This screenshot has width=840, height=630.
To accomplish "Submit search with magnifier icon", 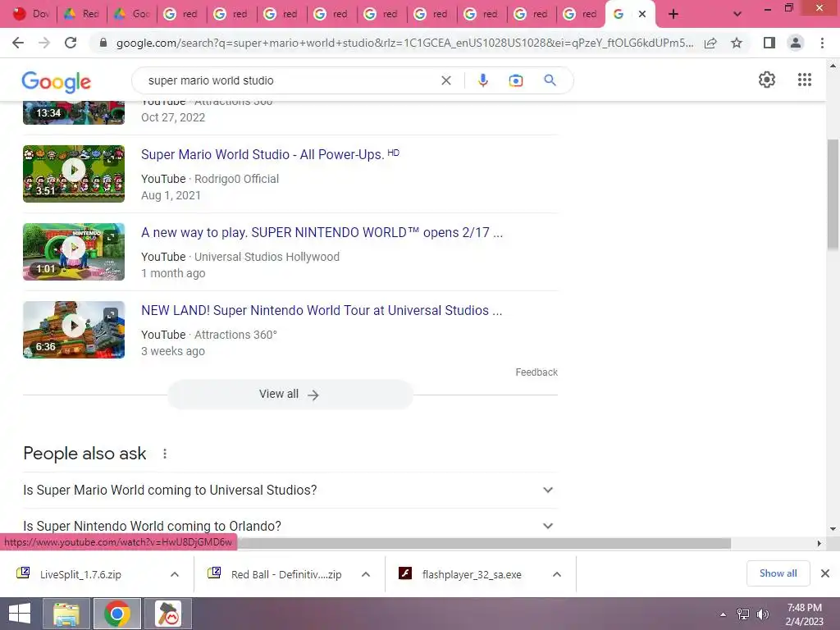I will tap(550, 80).
